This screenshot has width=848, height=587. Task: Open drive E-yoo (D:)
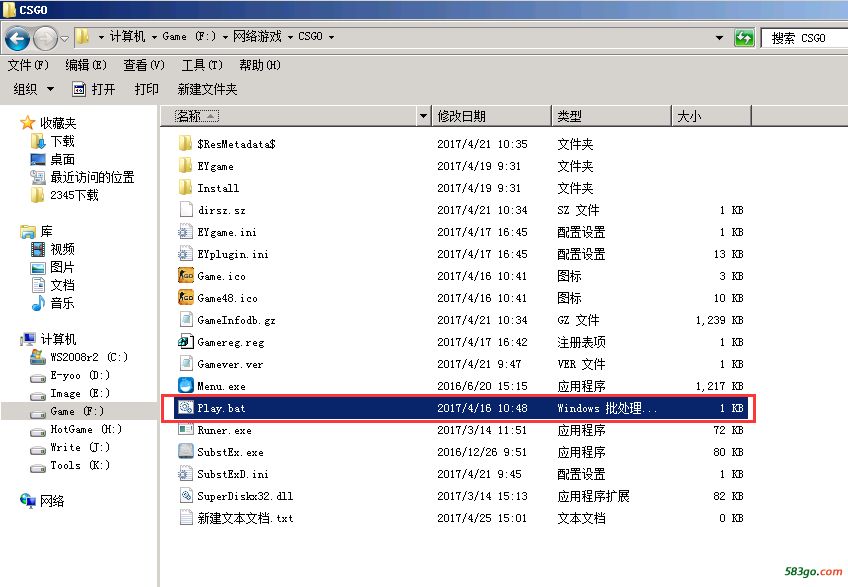click(x=80, y=375)
